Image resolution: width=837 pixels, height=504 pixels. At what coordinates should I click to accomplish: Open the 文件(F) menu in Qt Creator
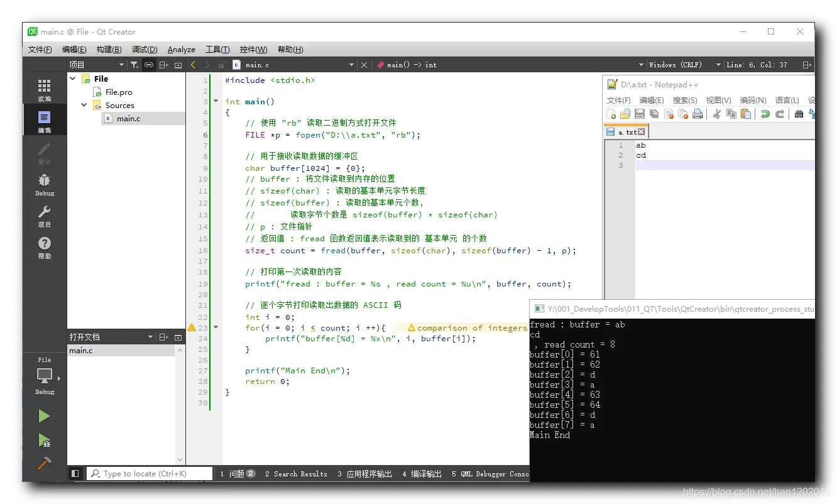(x=40, y=50)
